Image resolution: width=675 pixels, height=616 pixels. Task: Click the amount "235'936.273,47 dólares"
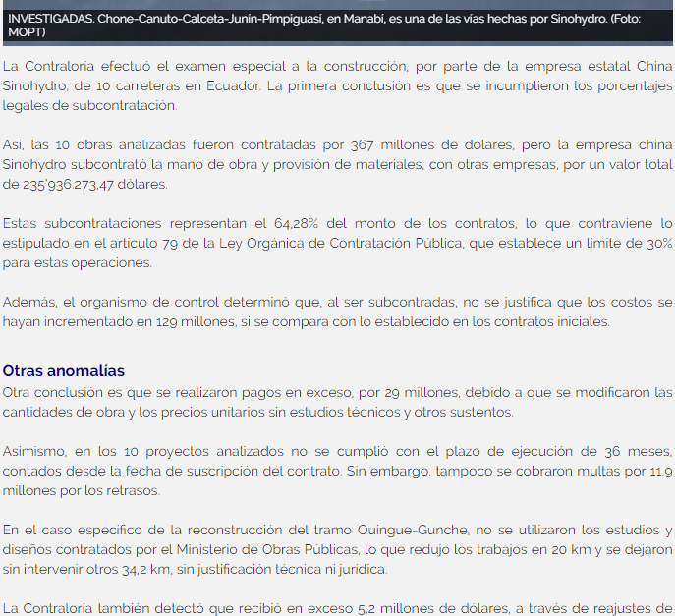pyautogui.click(x=85, y=184)
